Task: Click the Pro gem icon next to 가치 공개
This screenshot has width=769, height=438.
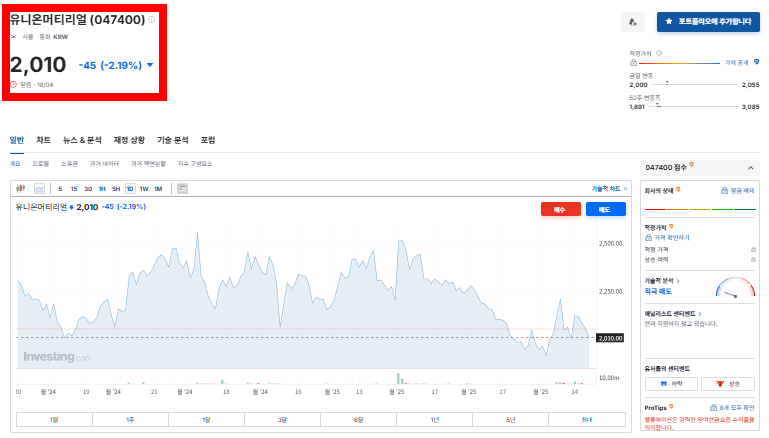Action: pos(756,62)
